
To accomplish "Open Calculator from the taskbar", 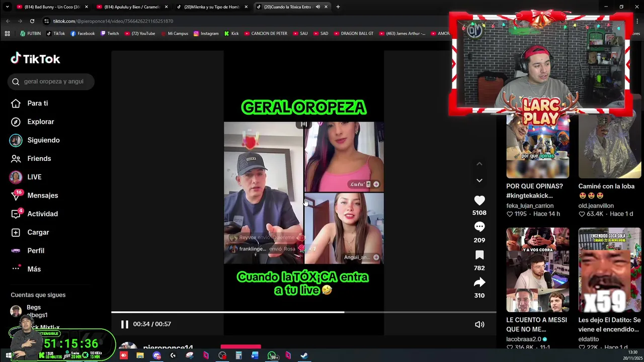I will click(238, 355).
